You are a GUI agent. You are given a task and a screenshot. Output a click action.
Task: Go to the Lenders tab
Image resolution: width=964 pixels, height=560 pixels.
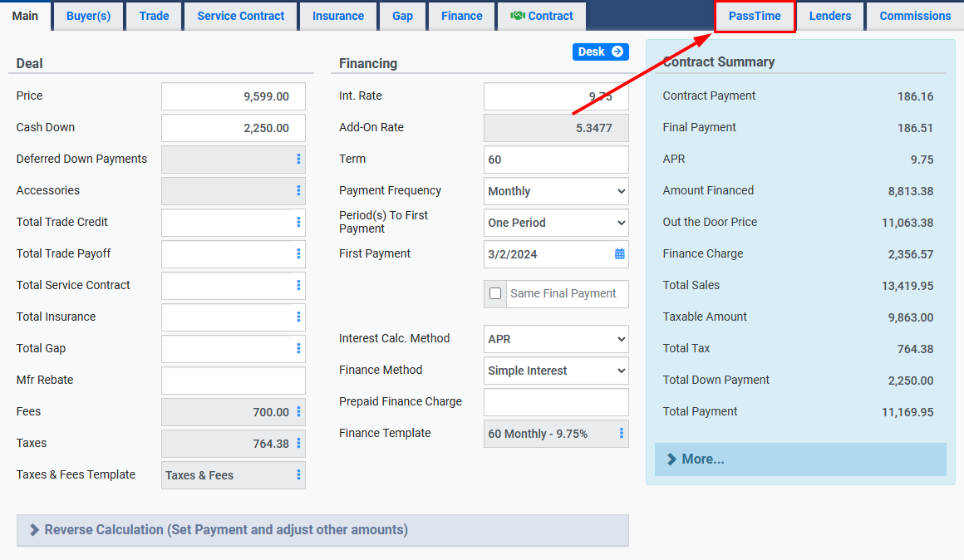click(x=829, y=16)
